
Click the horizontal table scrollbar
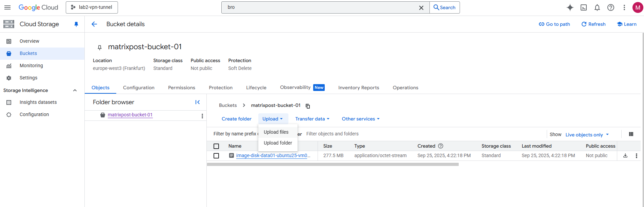pos(333,164)
